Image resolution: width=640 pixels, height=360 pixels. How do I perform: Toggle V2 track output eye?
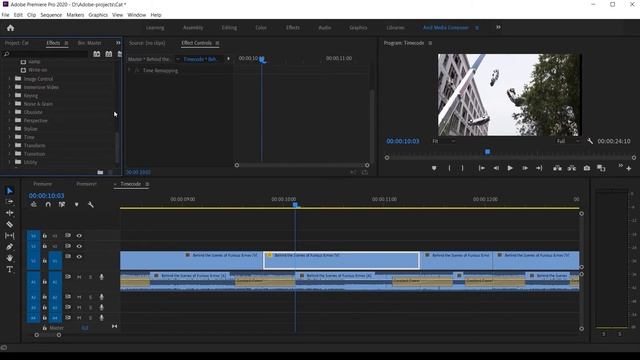point(79,246)
